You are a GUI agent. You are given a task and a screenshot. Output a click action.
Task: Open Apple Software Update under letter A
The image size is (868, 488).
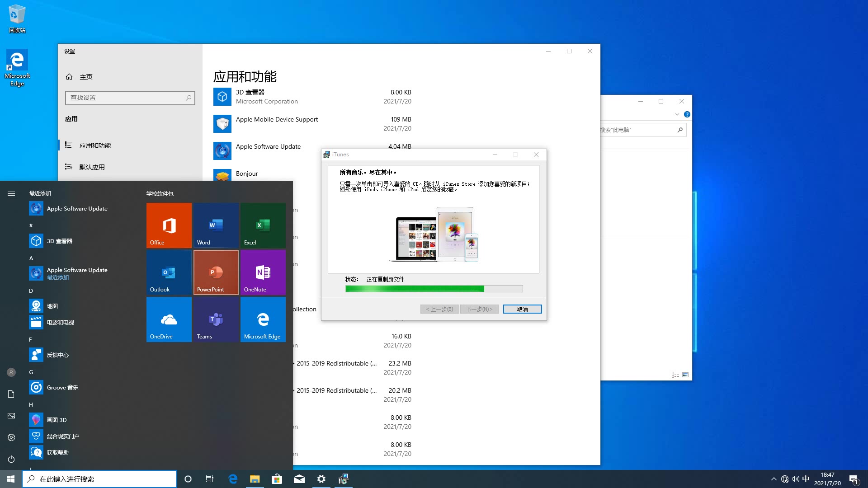click(x=81, y=273)
